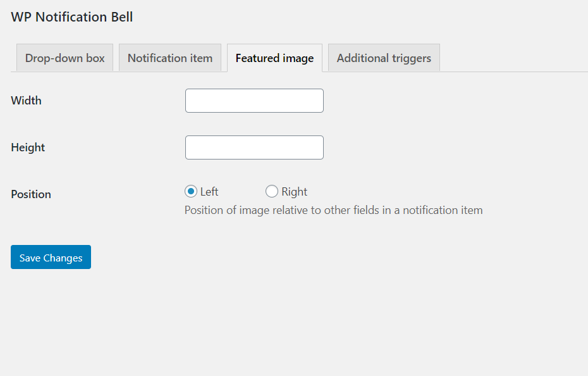This screenshot has height=376, width=588.
Task: Click the 'Left' radio label text
Action: pos(209,192)
